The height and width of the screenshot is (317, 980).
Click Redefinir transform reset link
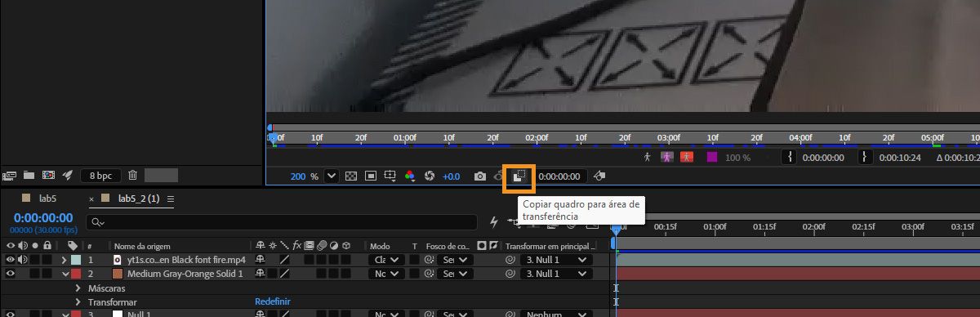272,301
